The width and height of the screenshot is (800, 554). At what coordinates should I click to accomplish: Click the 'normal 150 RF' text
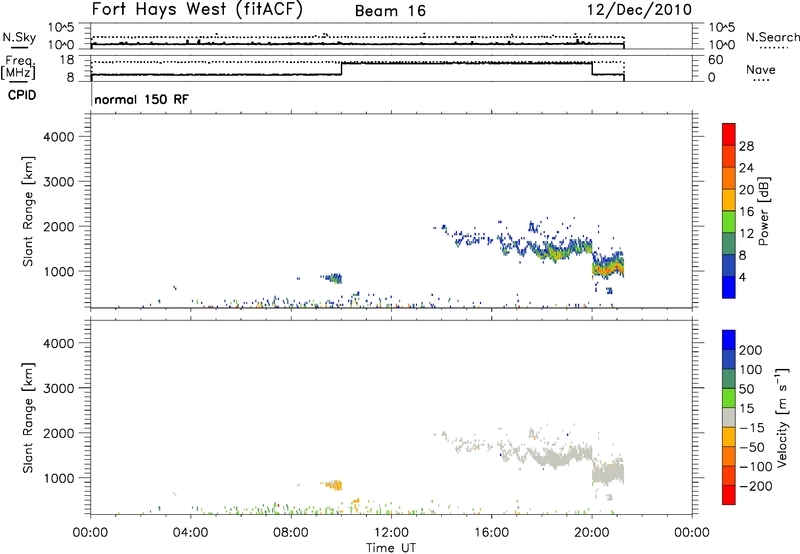pyautogui.click(x=141, y=99)
